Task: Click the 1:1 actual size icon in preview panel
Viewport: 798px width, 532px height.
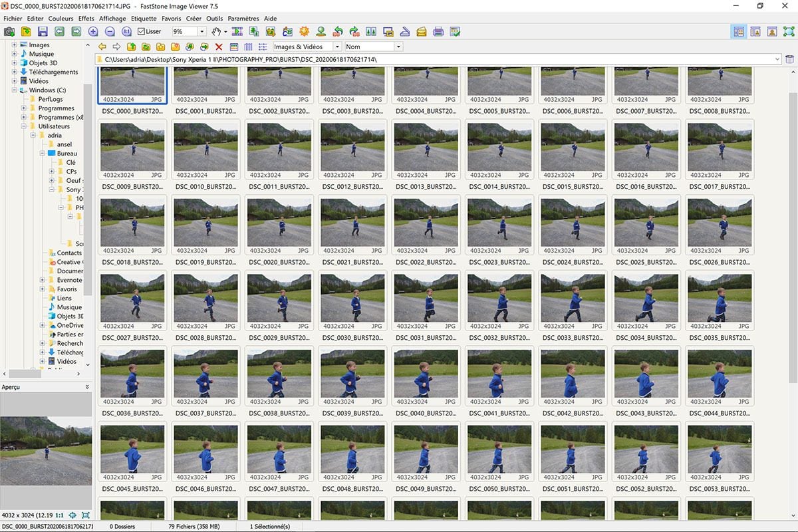Action: pyautogui.click(x=59, y=515)
